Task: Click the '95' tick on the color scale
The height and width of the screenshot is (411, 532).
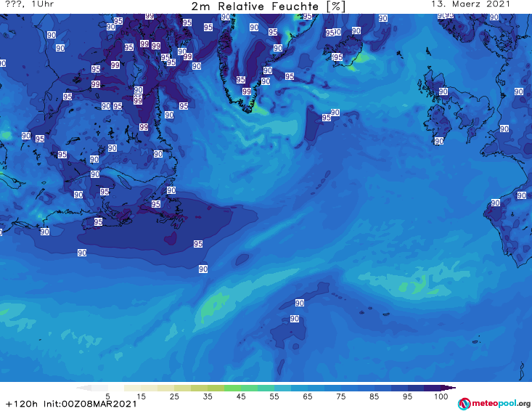Action: [x=407, y=396]
